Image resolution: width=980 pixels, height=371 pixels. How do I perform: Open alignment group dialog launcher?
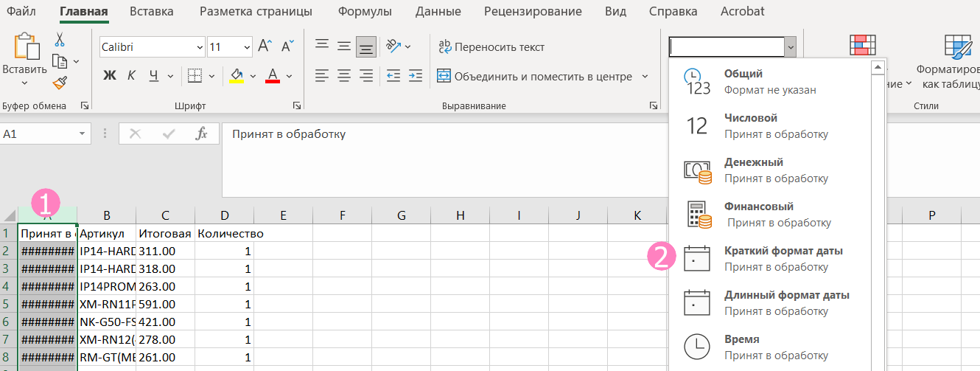coord(653,105)
